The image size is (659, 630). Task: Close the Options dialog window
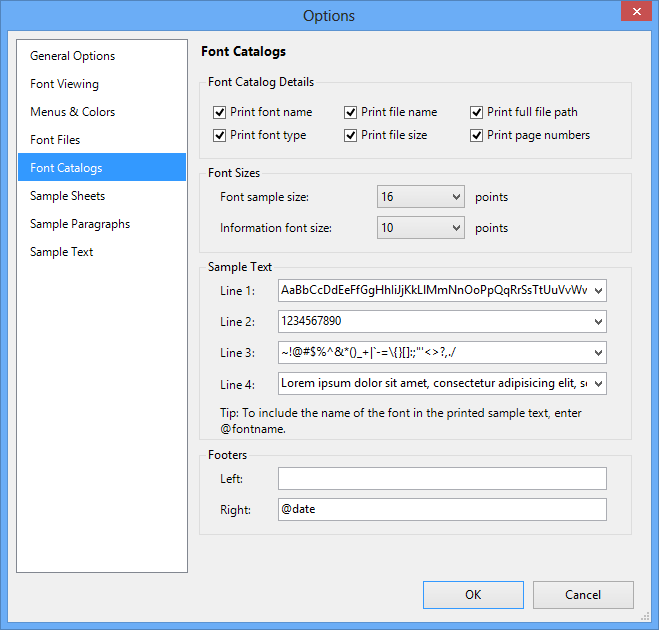tap(633, 13)
